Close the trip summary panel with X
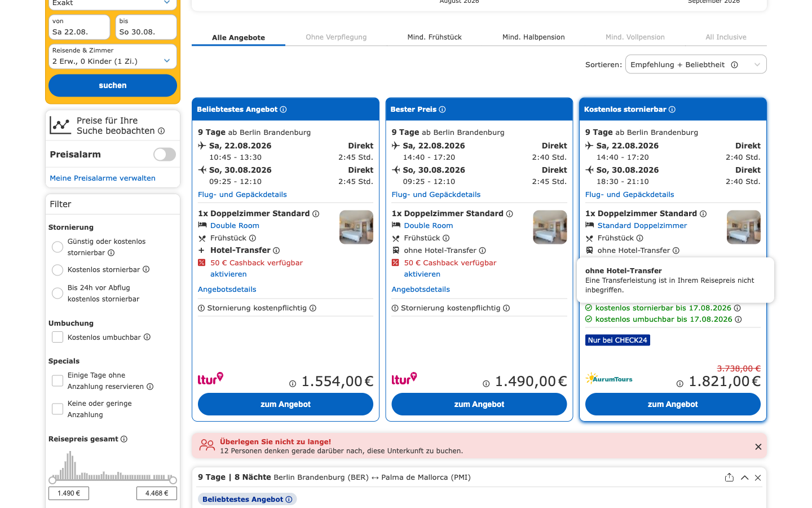The image size is (812, 508). pos(758,478)
